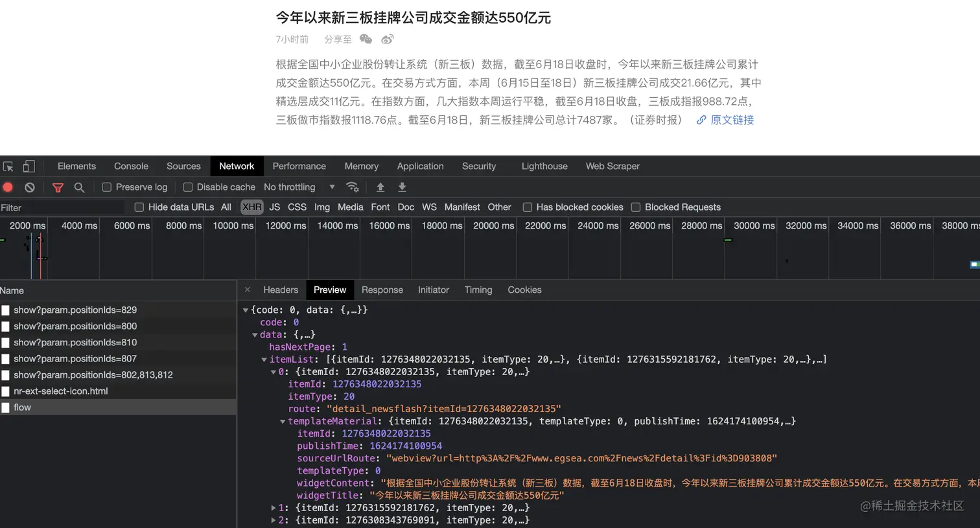Close the request details pane X
Screen dimensions: 980x528
(248, 290)
